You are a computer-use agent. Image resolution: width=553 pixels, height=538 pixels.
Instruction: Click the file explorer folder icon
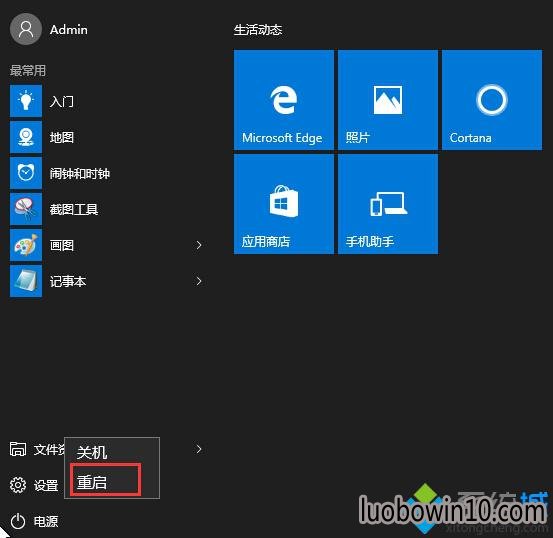18,449
